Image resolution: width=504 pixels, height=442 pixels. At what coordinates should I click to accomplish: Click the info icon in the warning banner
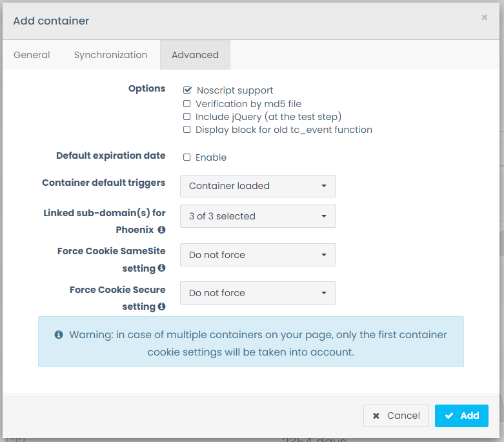tap(59, 335)
